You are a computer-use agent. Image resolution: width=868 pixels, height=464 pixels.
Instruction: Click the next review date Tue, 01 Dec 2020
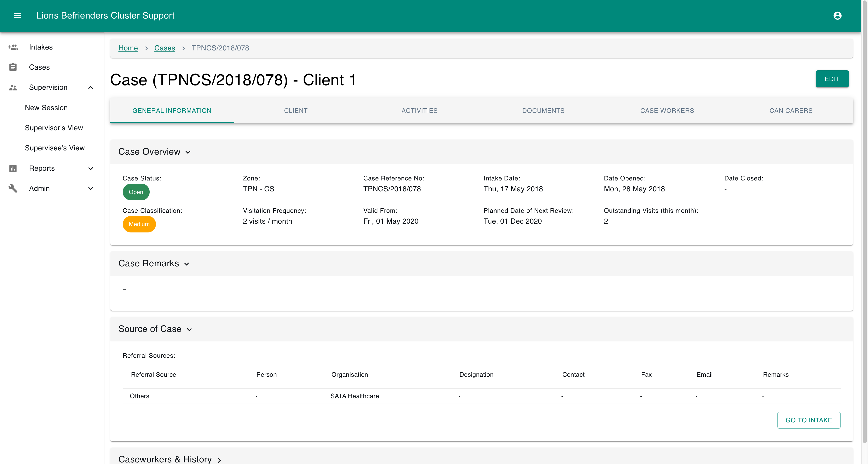512,221
